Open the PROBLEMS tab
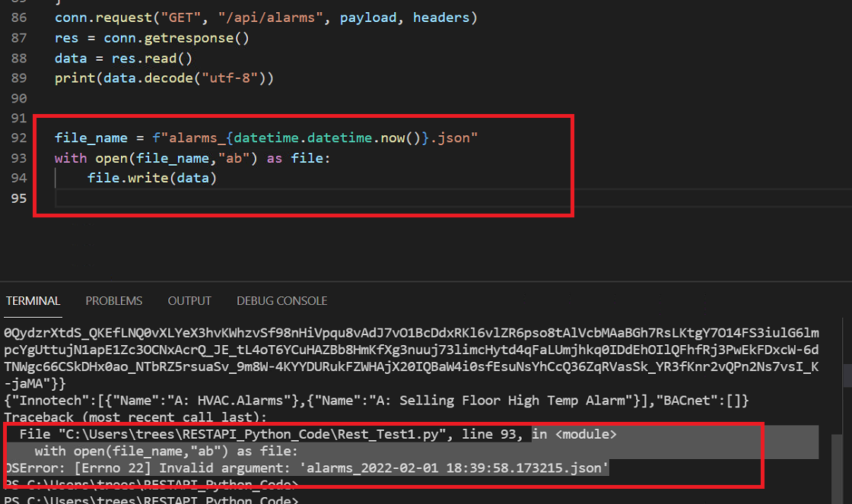Image resolution: width=852 pixels, height=504 pixels. [x=113, y=301]
